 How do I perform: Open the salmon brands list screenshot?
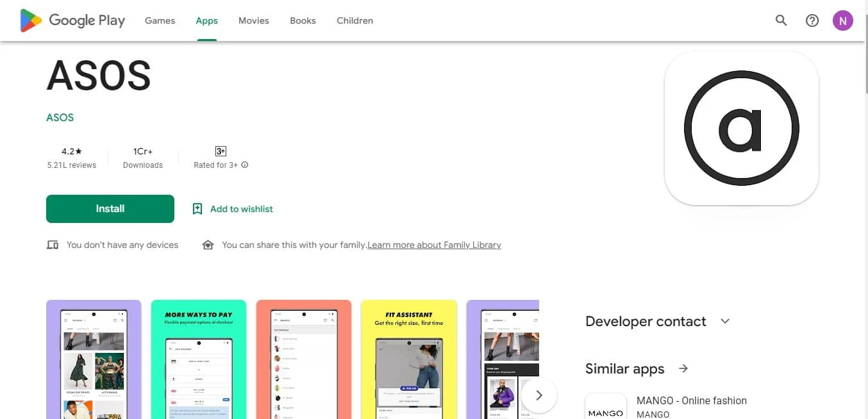pos(304,359)
